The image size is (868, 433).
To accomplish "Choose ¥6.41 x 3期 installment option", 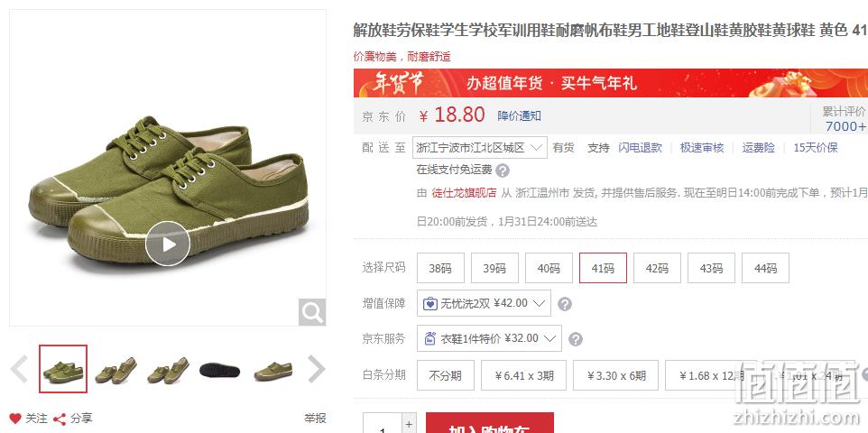I will [x=523, y=375].
